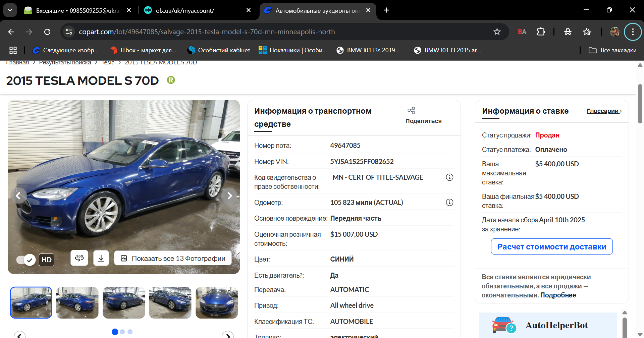This screenshot has width=644, height=338.
Task: Click the front-view Tesla thumbnail
Action: tap(217, 303)
